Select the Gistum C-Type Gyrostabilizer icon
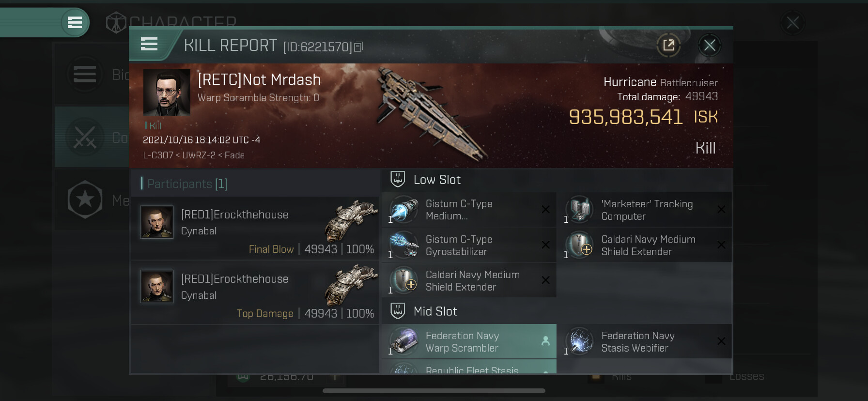The image size is (868, 401). coord(404,245)
